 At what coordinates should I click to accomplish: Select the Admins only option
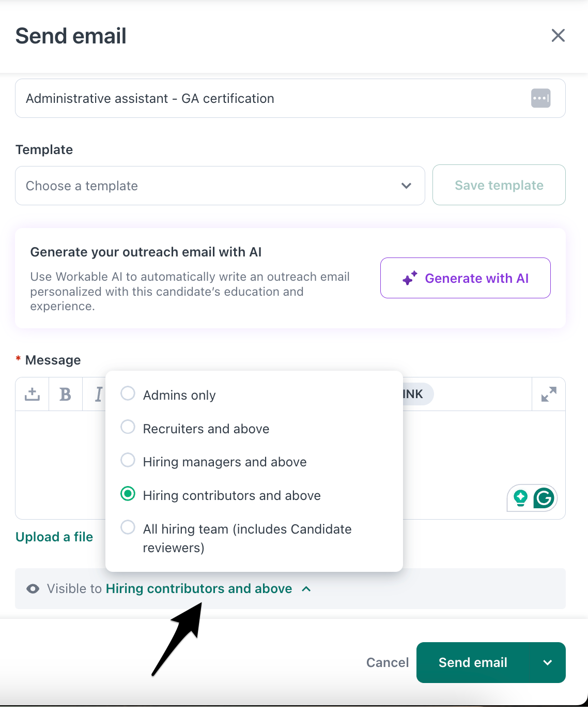point(128,393)
